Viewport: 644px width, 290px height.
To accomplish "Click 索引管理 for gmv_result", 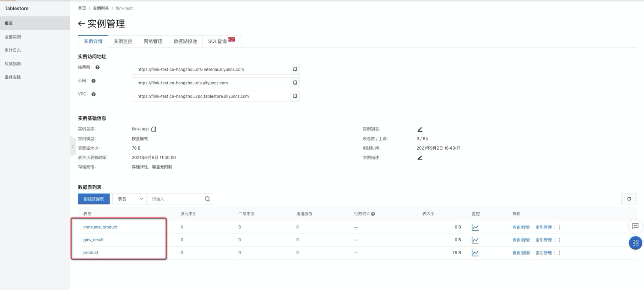I will coord(544,240).
